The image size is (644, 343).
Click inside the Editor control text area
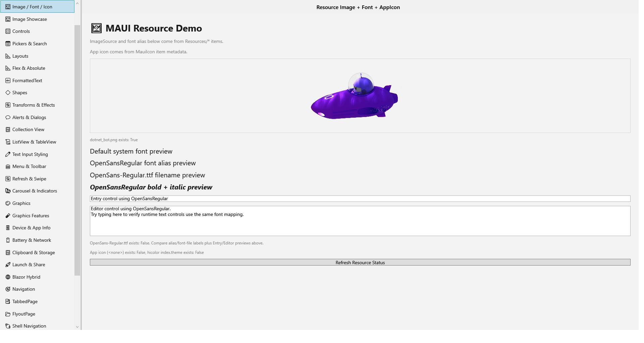click(x=360, y=221)
